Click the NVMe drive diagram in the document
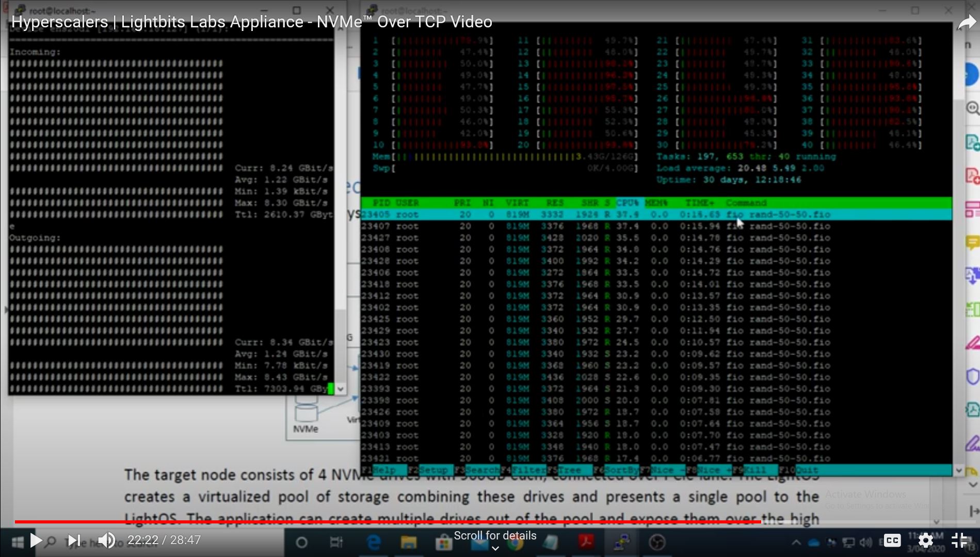The height and width of the screenshot is (557, 980). 306,413
